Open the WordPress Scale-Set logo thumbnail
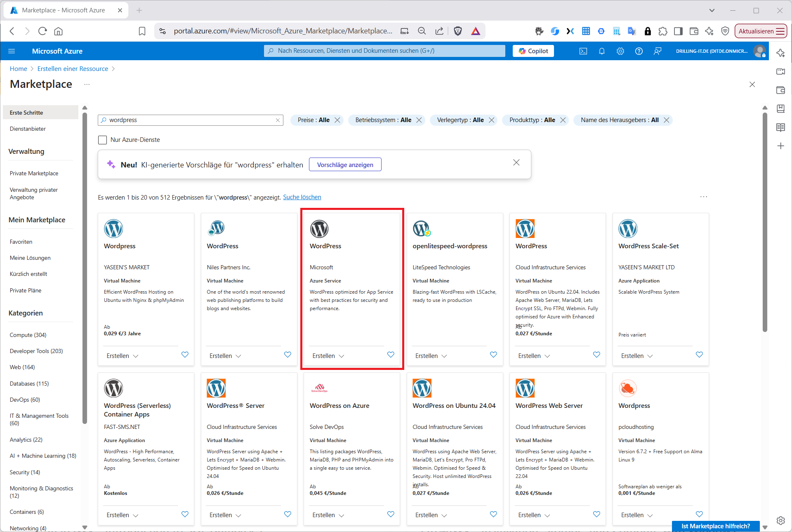 pos(628,228)
